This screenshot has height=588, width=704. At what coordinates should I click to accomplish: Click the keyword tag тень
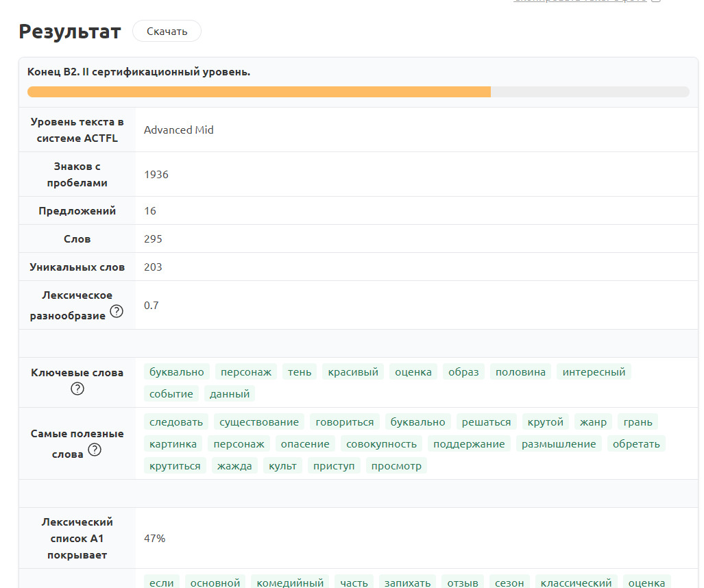(x=300, y=372)
